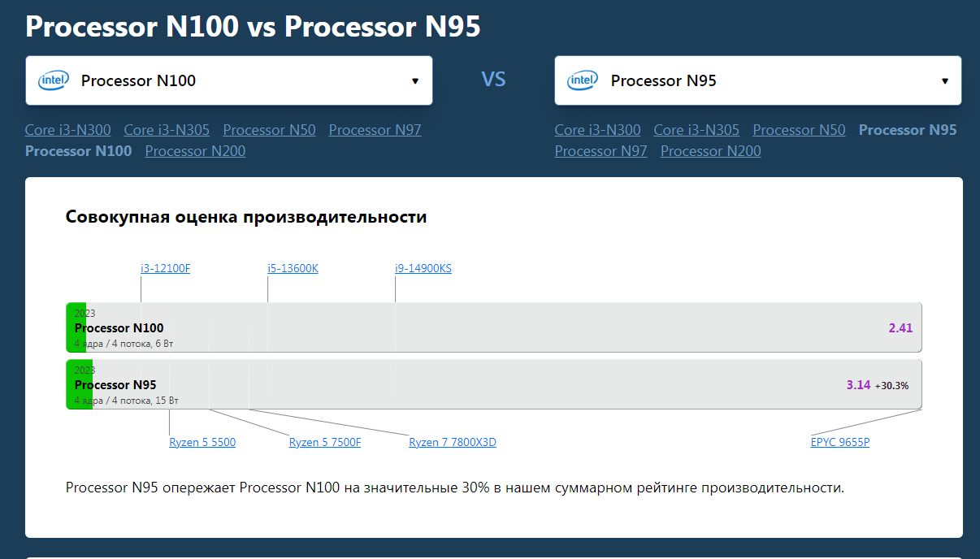Open Core i3-N300 link under the N95 selector
The image size is (980, 559).
tap(597, 130)
